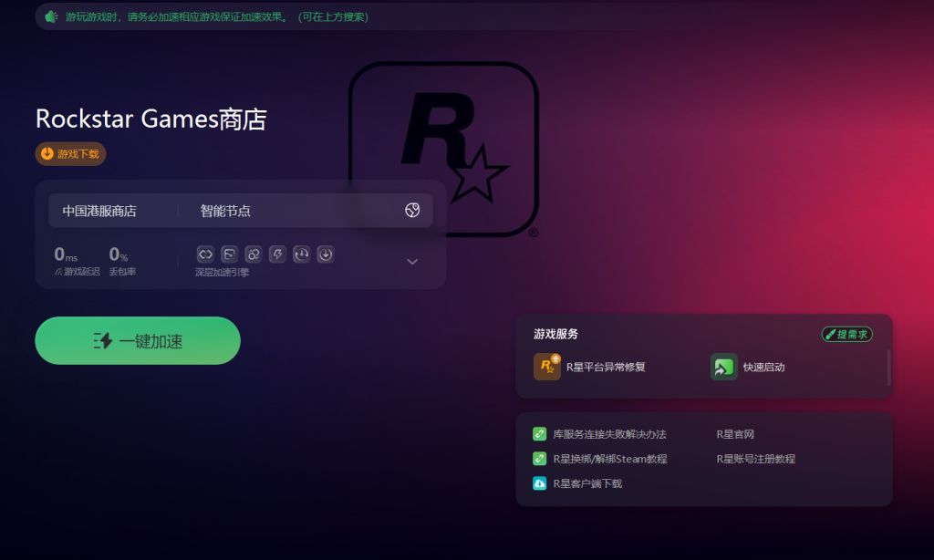Click the 0% 丢包率 packet loss value
This screenshot has height=560, width=934.
coord(119,255)
